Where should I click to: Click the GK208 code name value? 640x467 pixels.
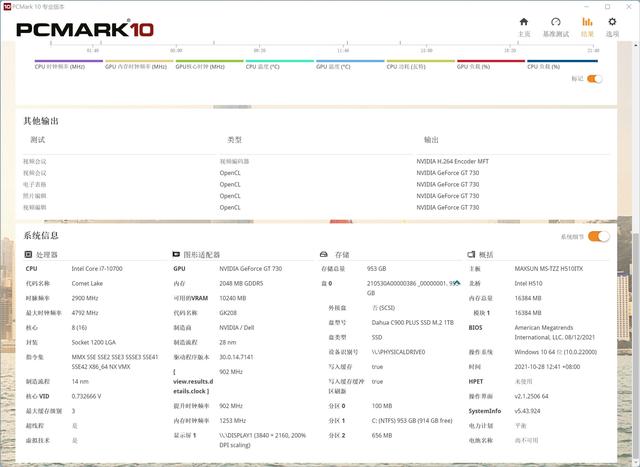[228, 313]
